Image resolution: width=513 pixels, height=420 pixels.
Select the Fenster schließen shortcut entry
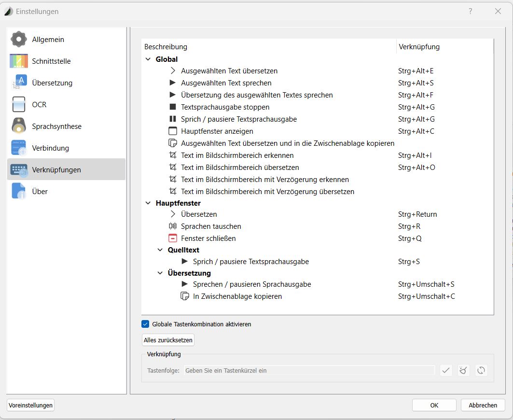coord(208,238)
